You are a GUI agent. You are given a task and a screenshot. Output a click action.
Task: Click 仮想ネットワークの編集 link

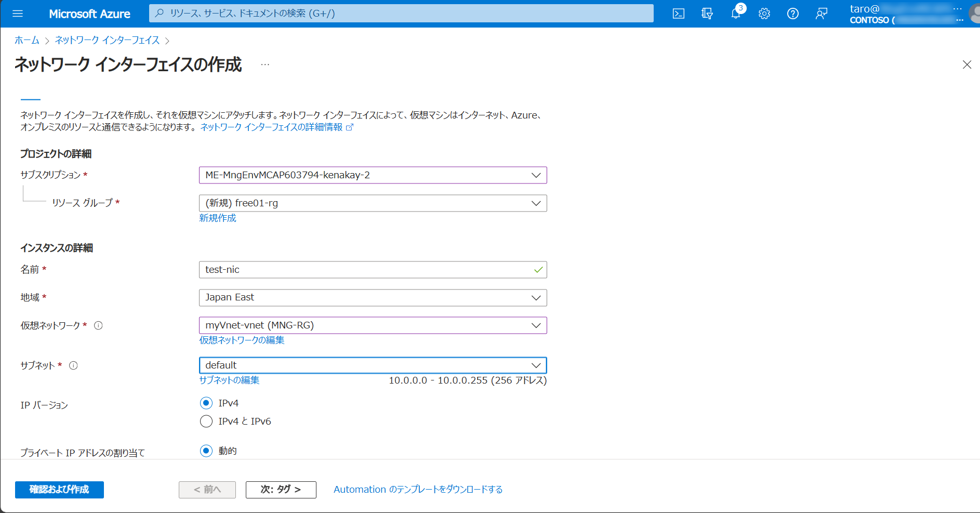click(x=242, y=340)
